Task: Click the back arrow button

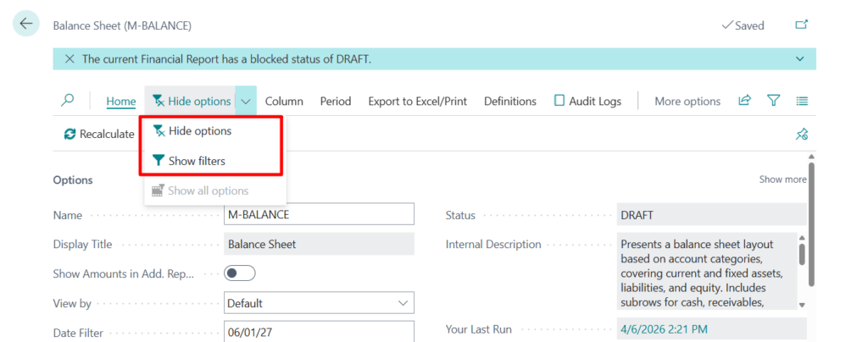Action: (x=26, y=24)
